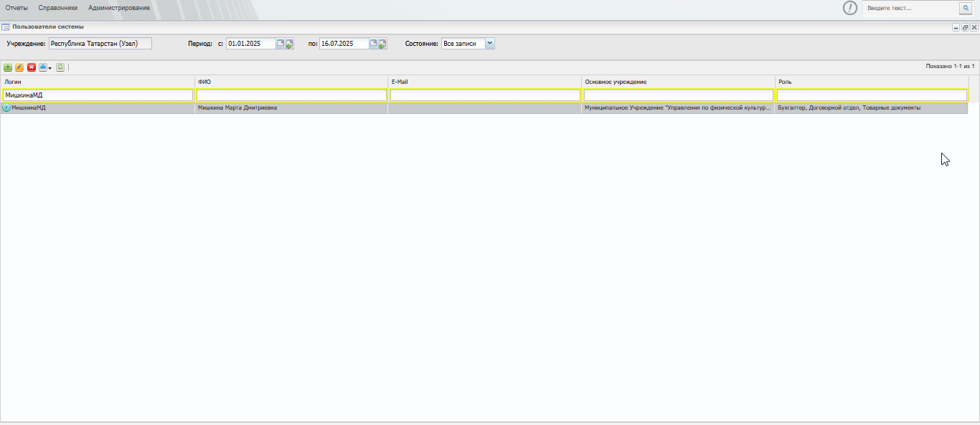Click the green refresh list icon
Image resolution: width=980 pixels, height=425 pixels.
tap(60, 67)
